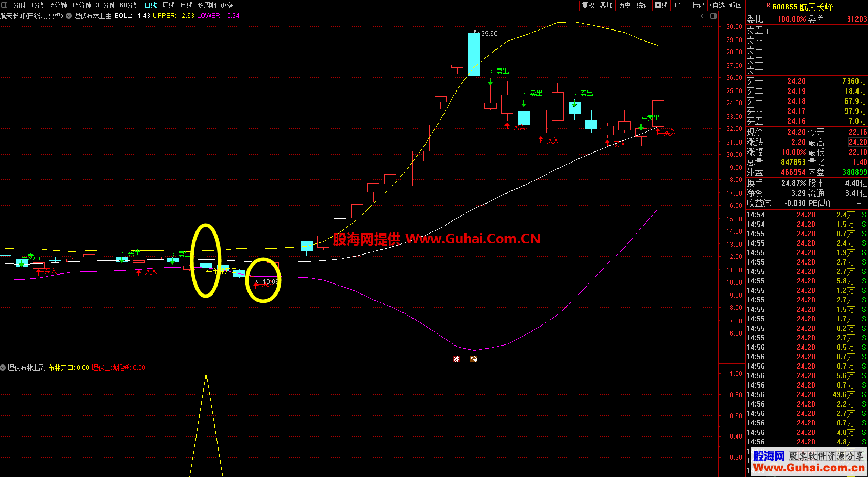Open F10 company information
This screenshot has width=868, height=477.
click(x=680, y=5)
